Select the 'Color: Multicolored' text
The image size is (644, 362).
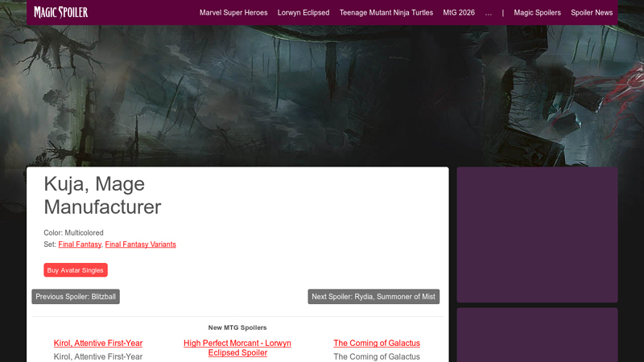[x=73, y=232]
